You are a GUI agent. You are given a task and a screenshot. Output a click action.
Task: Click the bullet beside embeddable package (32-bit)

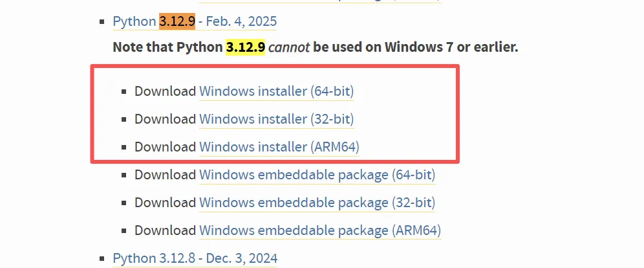tap(123, 203)
